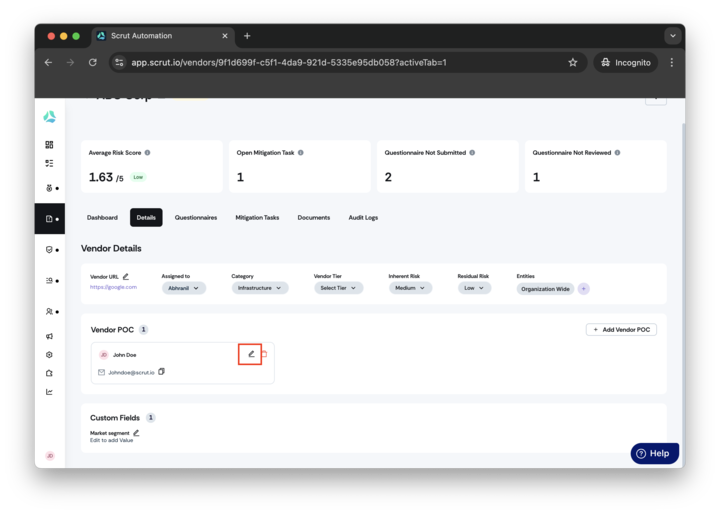The width and height of the screenshot is (720, 514).
Task: Open the megaphone icon in sidebar
Action: 49,336
